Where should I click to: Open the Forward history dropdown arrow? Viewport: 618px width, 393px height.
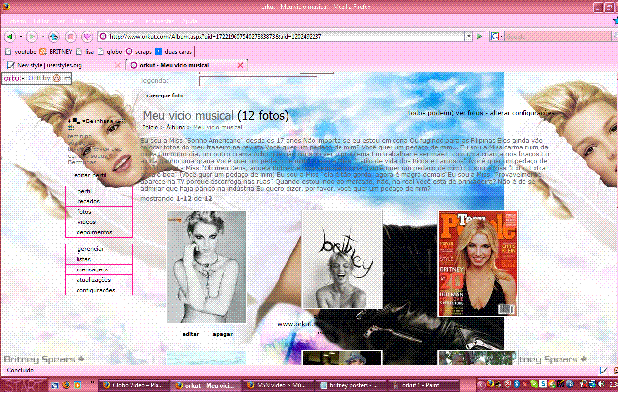[43, 37]
